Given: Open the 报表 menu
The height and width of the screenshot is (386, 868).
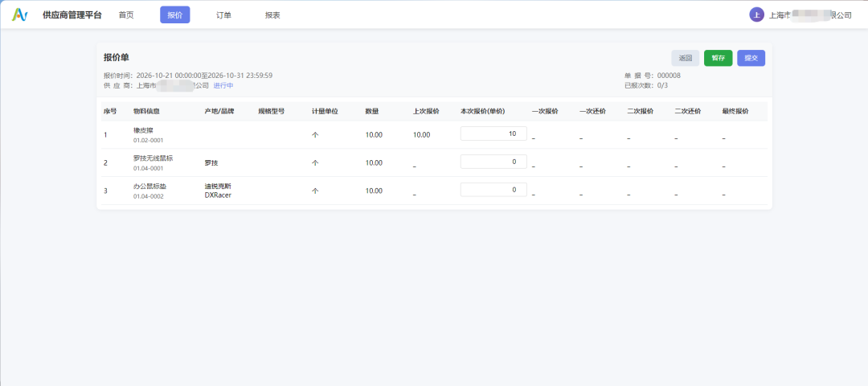Looking at the screenshot, I should pos(272,15).
